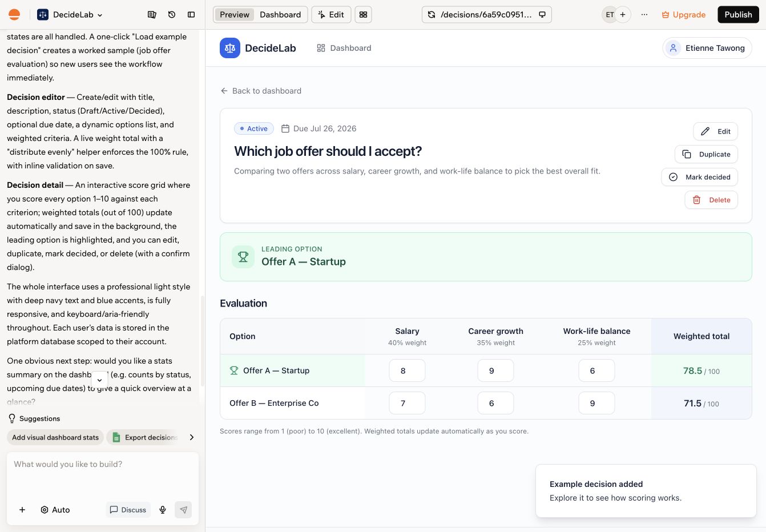Click the refresh icon in URL bar

[432, 15]
